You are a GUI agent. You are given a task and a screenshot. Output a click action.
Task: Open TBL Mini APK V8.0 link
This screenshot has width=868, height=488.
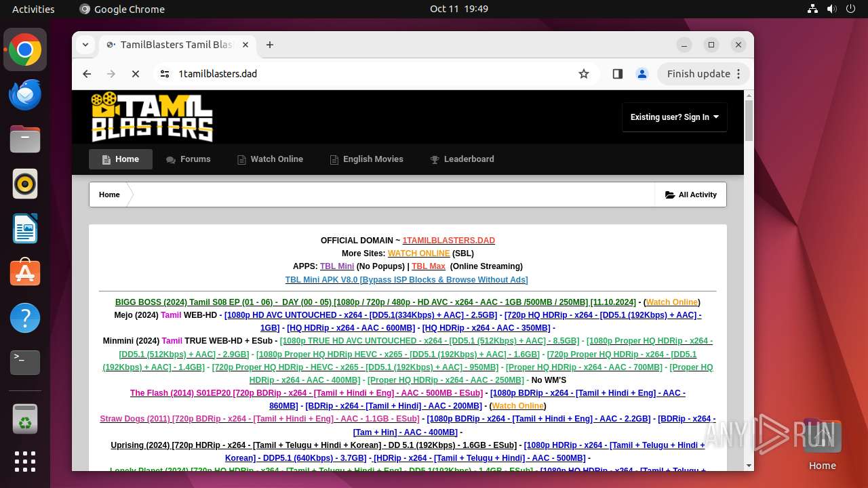pos(406,280)
